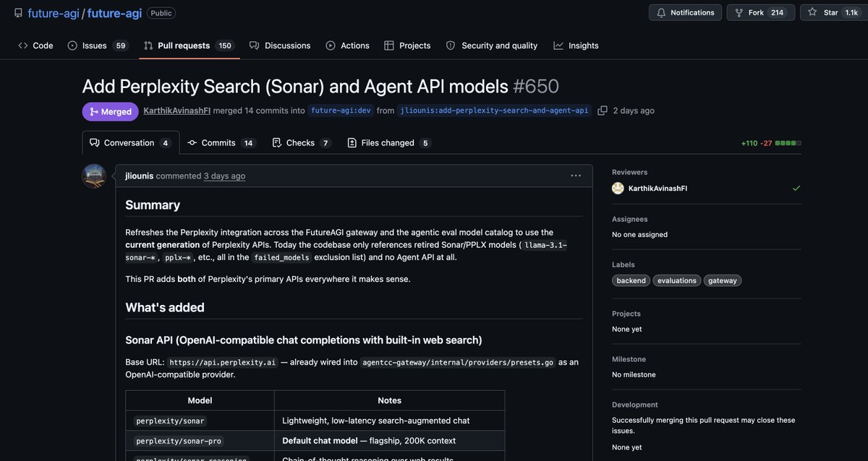Click the 'Model' table header
Image resolution: width=868 pixels, height=461 pixels.
[x=200, y=400]
